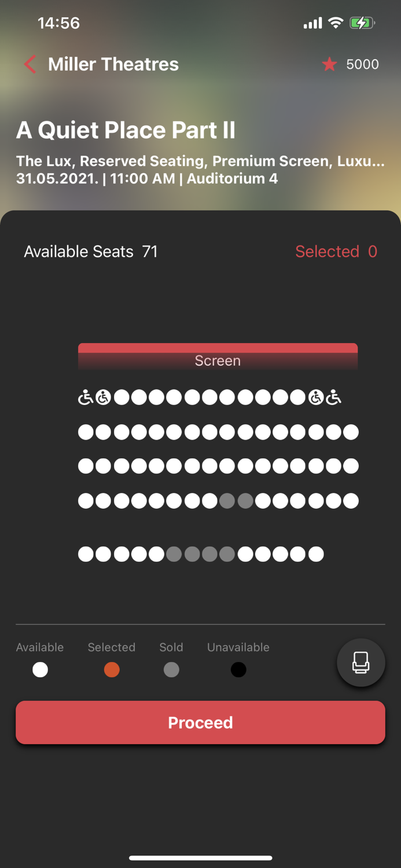Tap the truncated venue description to expand it
This screenshot has width=401, height=868.
(x=200, y=161)
